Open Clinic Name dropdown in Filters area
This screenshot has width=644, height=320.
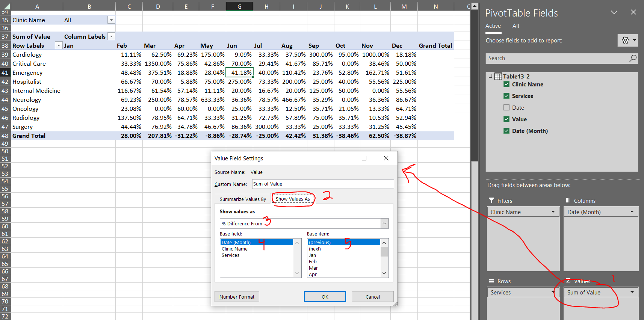553,212
